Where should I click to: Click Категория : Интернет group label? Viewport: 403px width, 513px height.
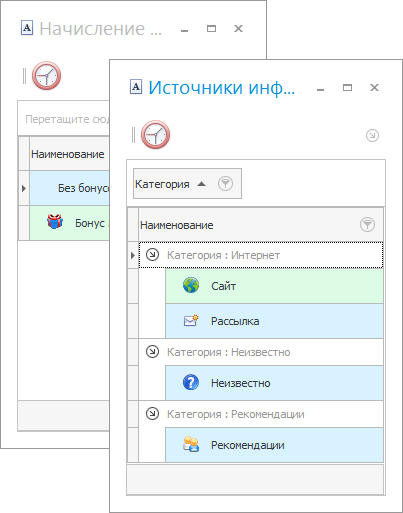coord(223,255)
